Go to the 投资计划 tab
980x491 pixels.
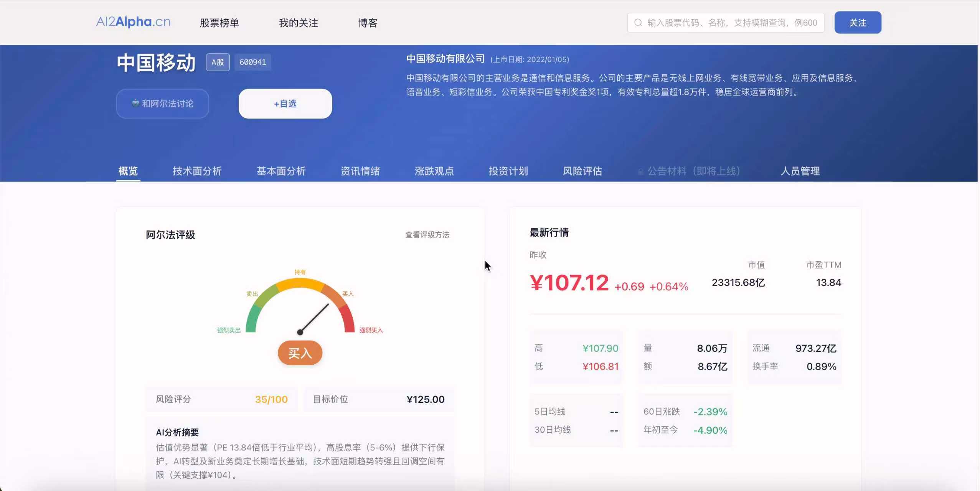(508, 171)
